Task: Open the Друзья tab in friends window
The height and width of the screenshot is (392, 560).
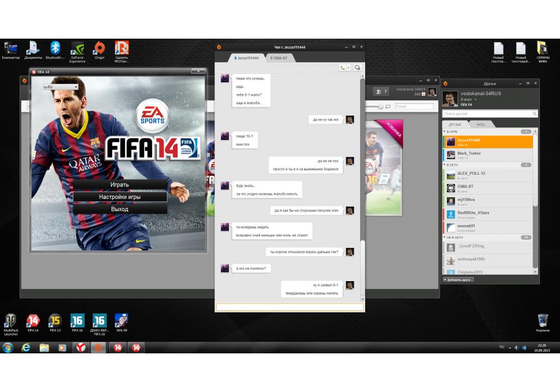Action: [x=455, y=124]
